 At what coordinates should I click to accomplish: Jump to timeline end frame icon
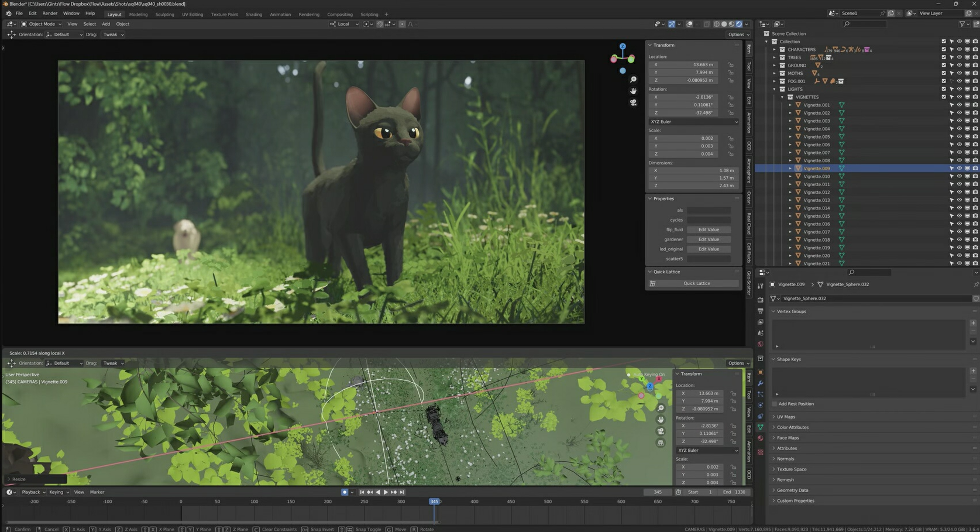[x=402, y=492]
